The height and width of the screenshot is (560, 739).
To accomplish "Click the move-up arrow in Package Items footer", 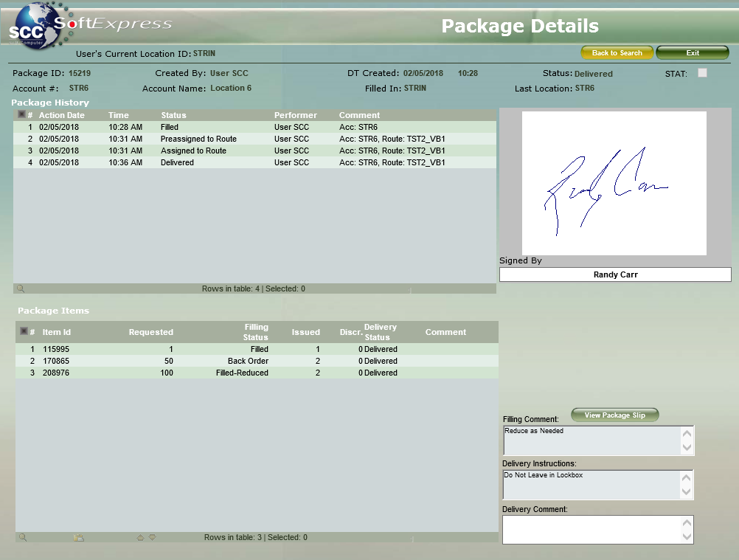I will [140, 538].
